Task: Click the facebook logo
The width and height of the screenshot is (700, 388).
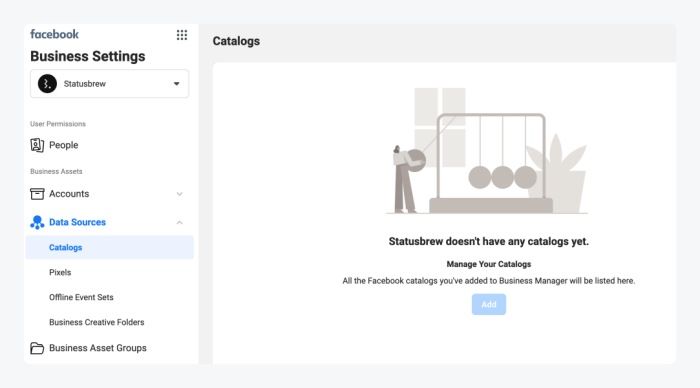Action: tap(54, 34)
